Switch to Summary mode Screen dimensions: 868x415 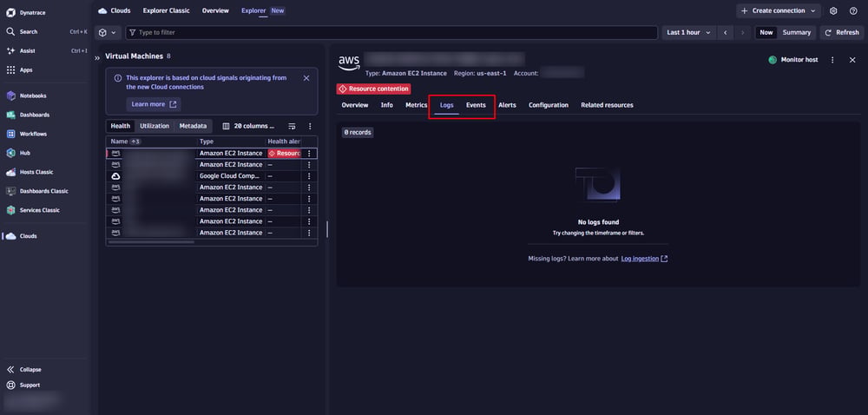click(797, 33)
